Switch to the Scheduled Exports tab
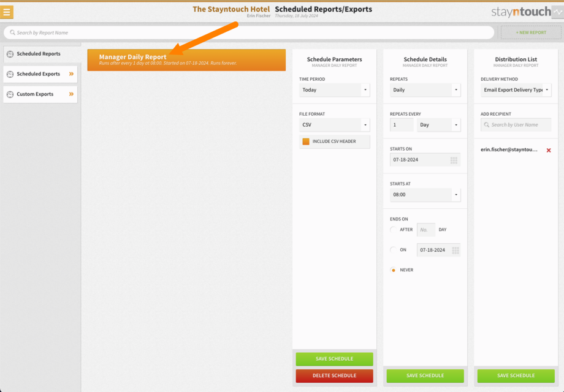Screen dimensions: 564x392 (40, 74)
